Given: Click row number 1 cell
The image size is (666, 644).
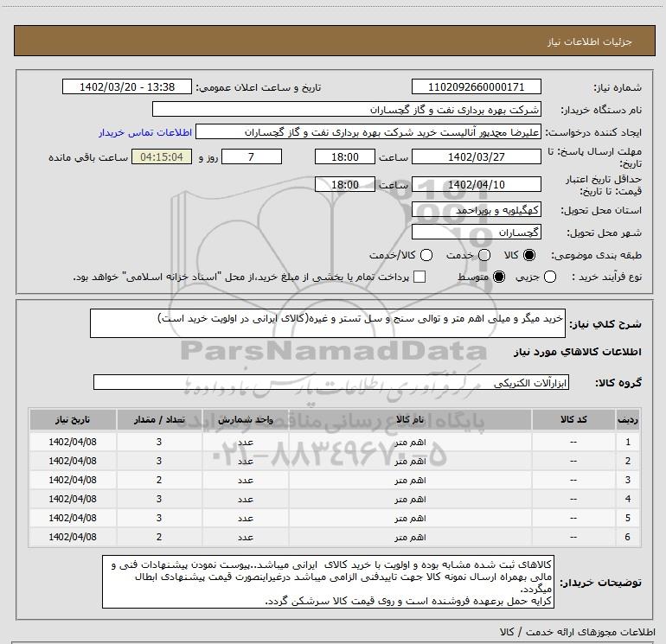Looking at the screenshot, I should pyautogui.click(x=628, y=442).
